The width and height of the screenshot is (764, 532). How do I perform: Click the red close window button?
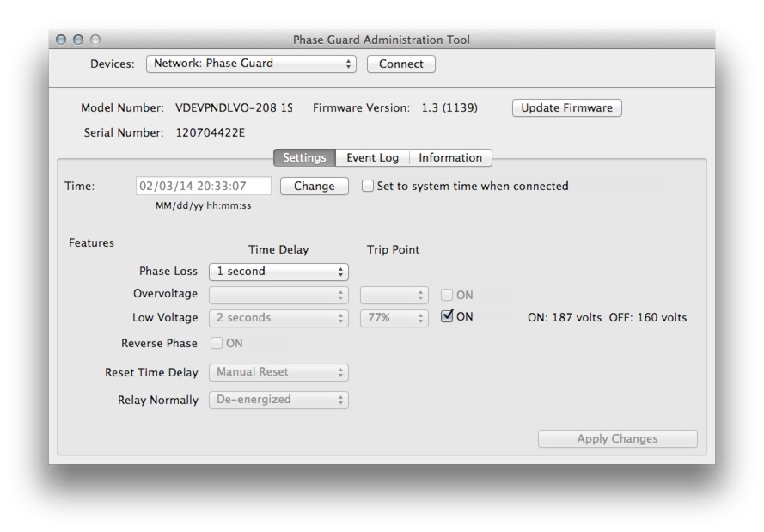61,40
